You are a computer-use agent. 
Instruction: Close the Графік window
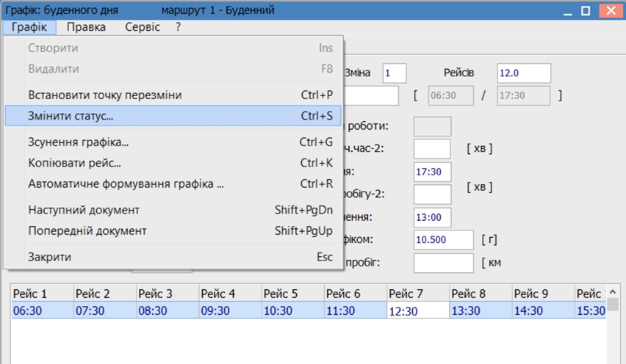pos(611,11)
